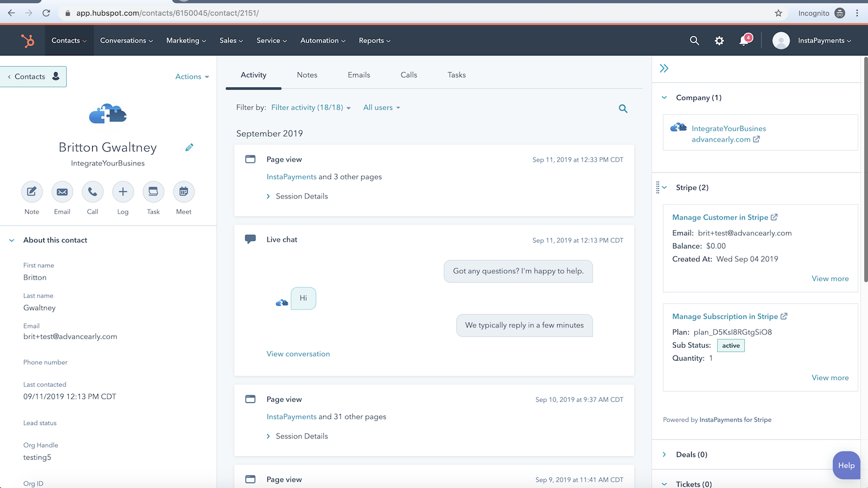The image size is (868, 488).
Task: Click the Call phone icon button
Action: (93, 191)
